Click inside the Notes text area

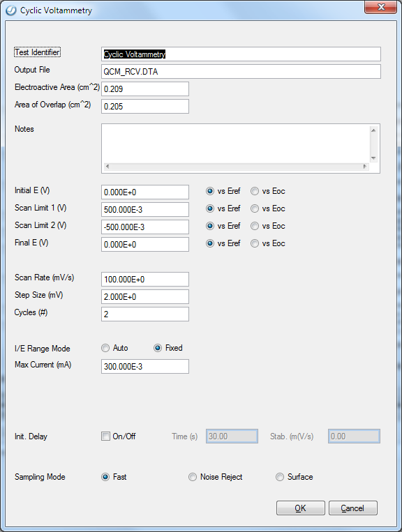(x=235, y=144)
